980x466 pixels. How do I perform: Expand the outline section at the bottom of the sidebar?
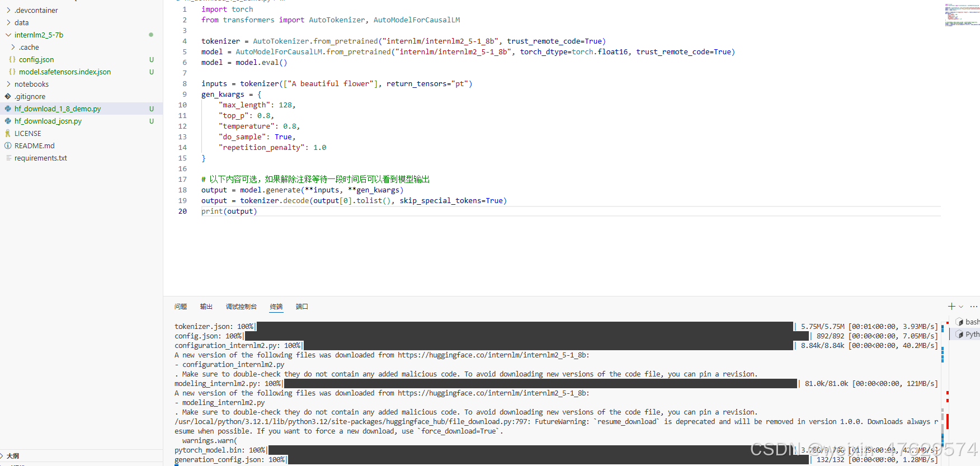click(x=12, y=455)
